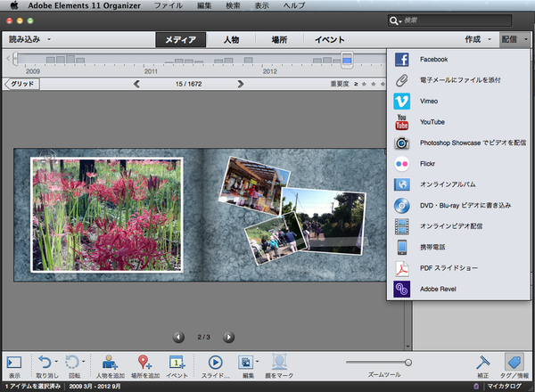Click scrollbar down arrow beside viewer
535x392 pixels.
[407, 347]
